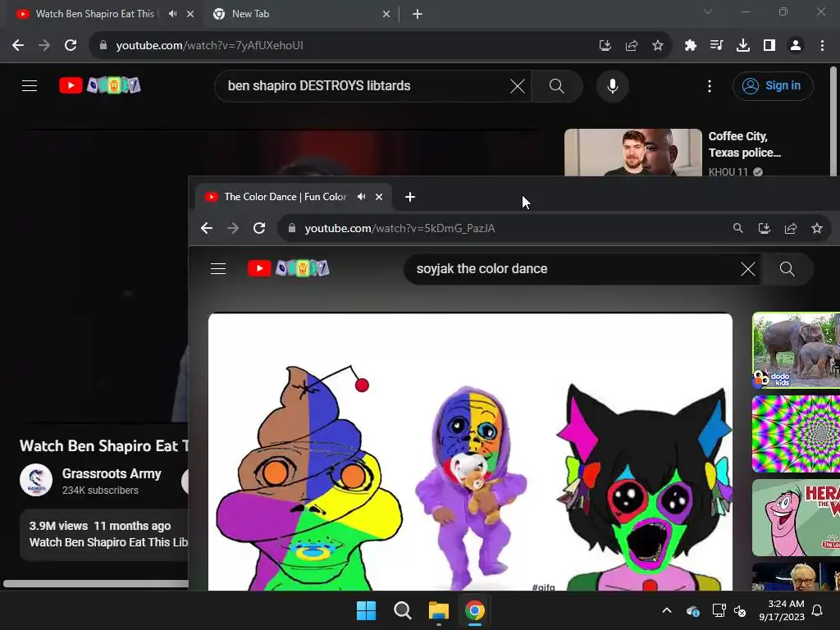840x630 pixels.
Task: Click the Color Dance video player
Action: pyautogui.click(x=470, y=452)
